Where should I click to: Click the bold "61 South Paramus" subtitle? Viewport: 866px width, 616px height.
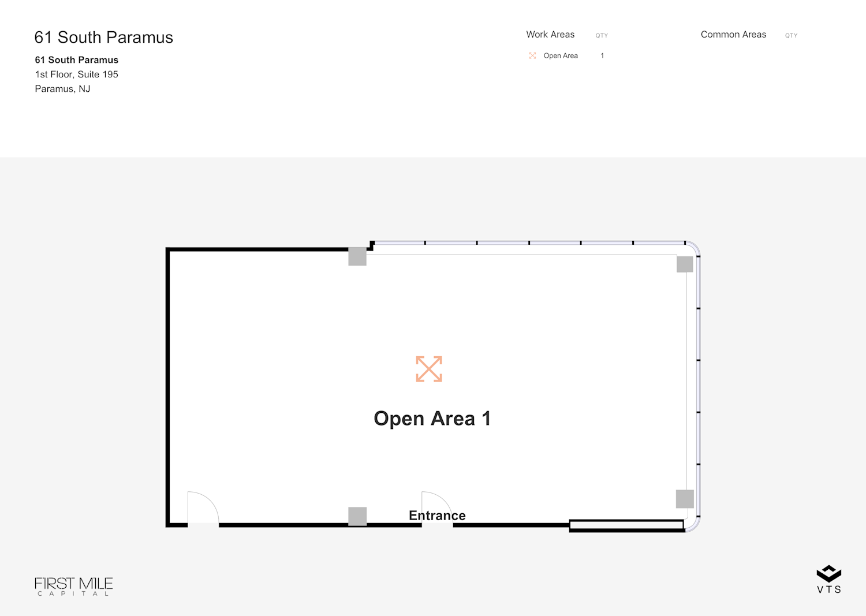point(77,60)
